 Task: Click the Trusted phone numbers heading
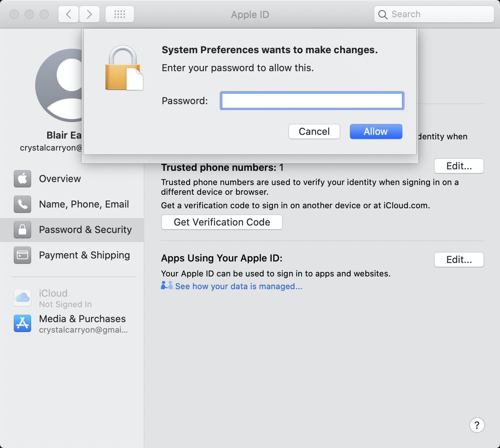tap(222, 167)
